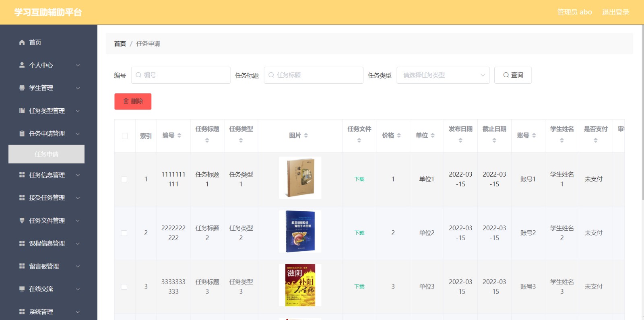Click 退出登录 to log out
This screenshot has width=644, height=320.
615,12
